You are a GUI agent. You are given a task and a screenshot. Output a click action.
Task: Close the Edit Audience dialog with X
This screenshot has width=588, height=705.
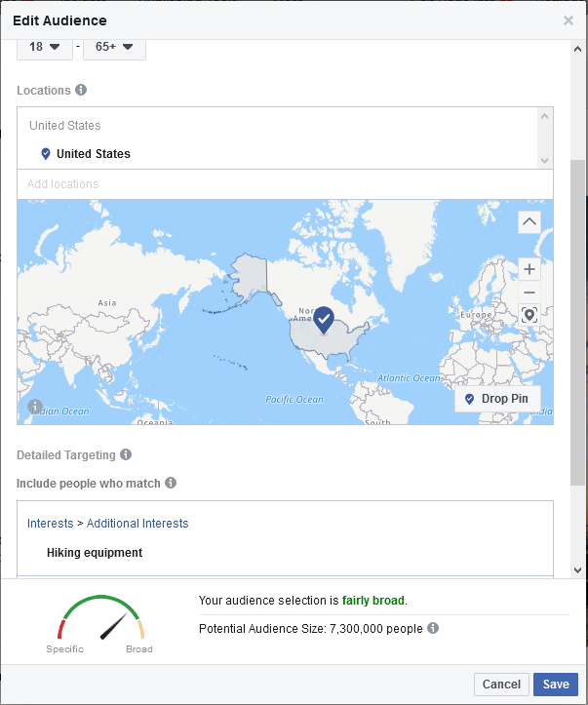tap(568, 20)
